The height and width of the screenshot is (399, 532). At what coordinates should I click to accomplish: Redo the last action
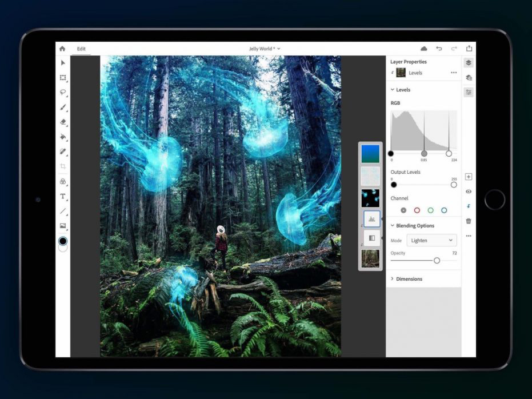point(454,49)
